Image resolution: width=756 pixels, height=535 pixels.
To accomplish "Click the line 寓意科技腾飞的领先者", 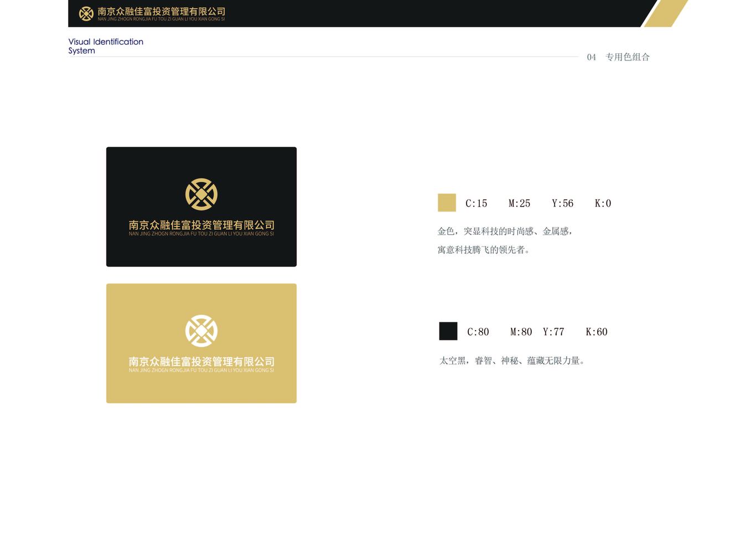I will pyautogui.click(x=484, y=250).
